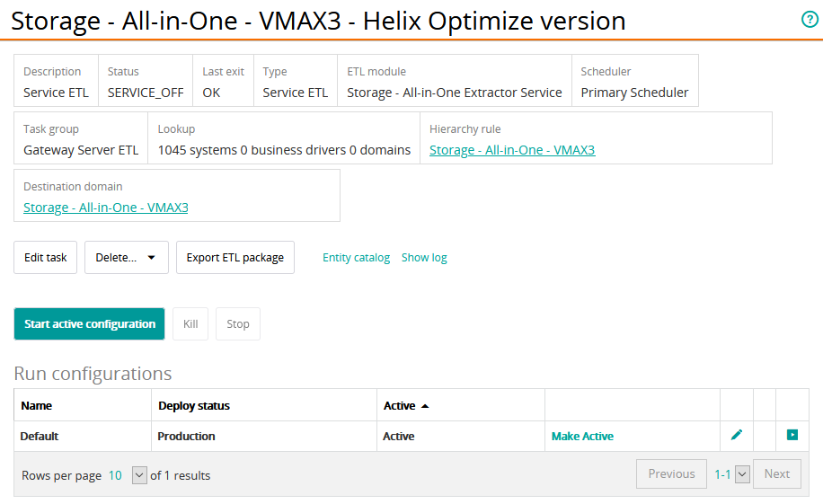The height and width of the screenshot is (504, 823).
Task: Click the Kill button
Action: [x=190, y=324]
